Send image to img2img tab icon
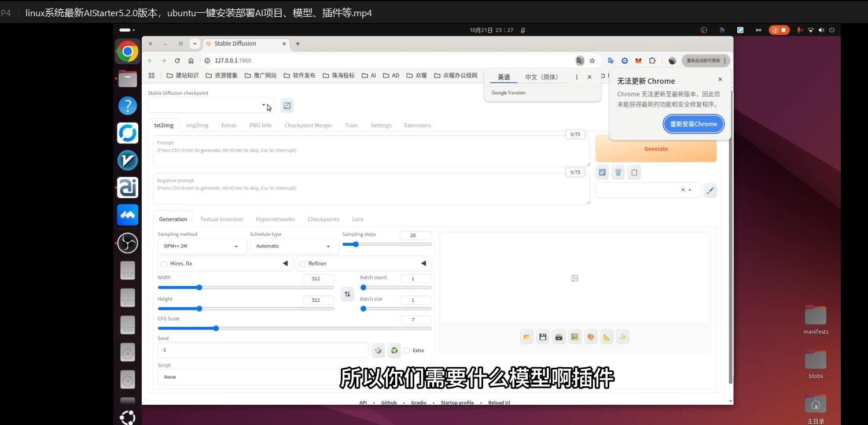The width and height of the screenshot is (868, 425). [x=575, y=337]
